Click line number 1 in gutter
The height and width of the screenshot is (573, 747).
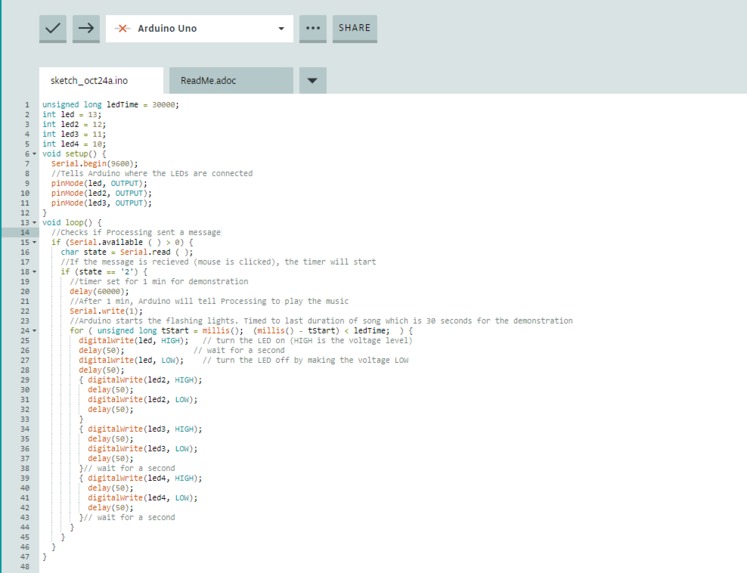tap(27, 105)
